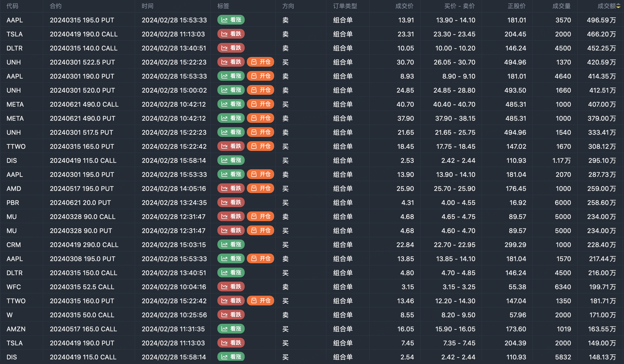Click the 开仓 tag on AMD 195.0 PUT row

[x=260, y=188]
